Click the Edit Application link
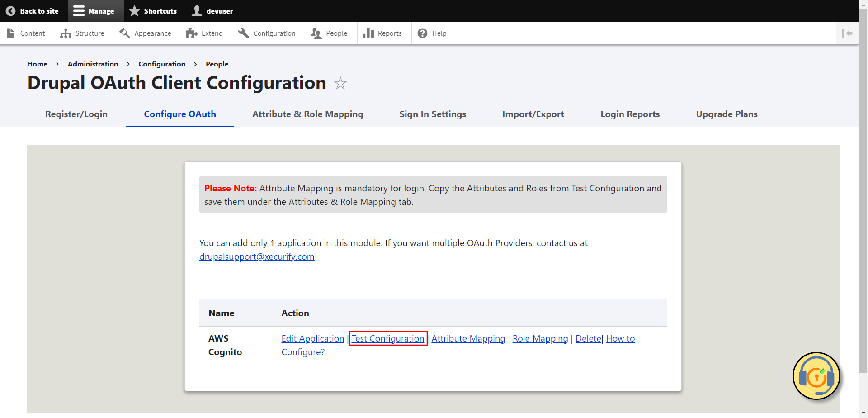Viewport: 868px width, 418px height. pyautogui.click(x=312, y=338)
